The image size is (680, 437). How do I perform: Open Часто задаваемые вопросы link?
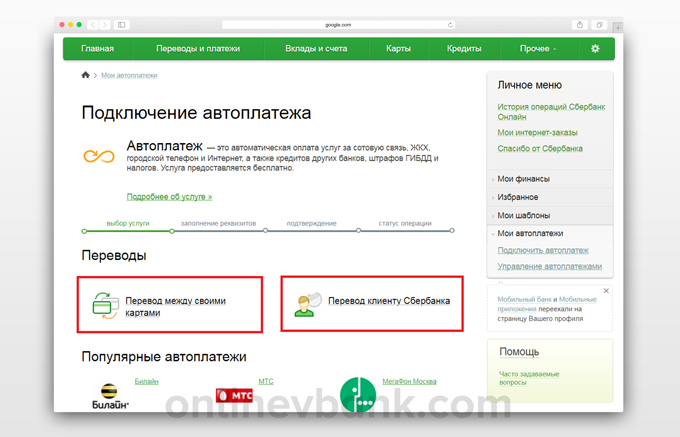529,378
